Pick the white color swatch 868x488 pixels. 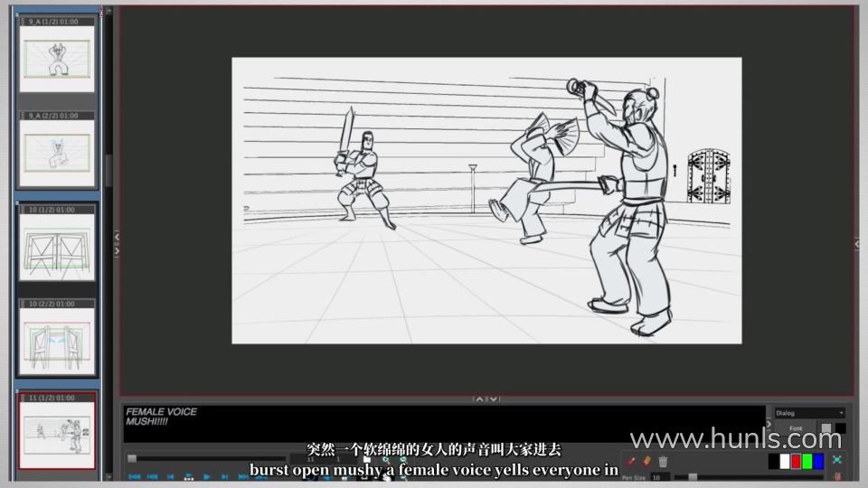tap(785, 461)
